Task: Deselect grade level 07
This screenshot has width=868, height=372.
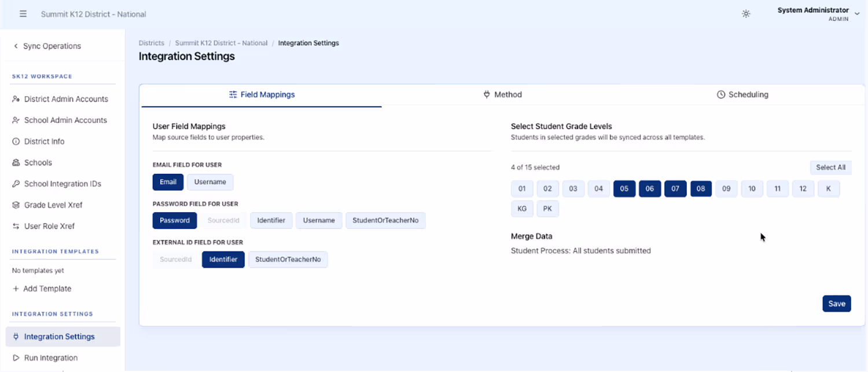Action: click(675, 189)
